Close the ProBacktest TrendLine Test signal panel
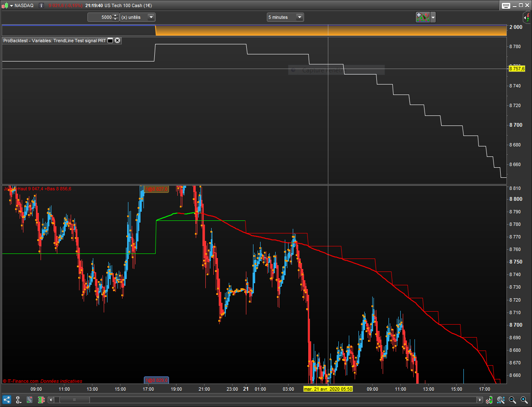Screen dimensions: 532x407 click(118, 41)
